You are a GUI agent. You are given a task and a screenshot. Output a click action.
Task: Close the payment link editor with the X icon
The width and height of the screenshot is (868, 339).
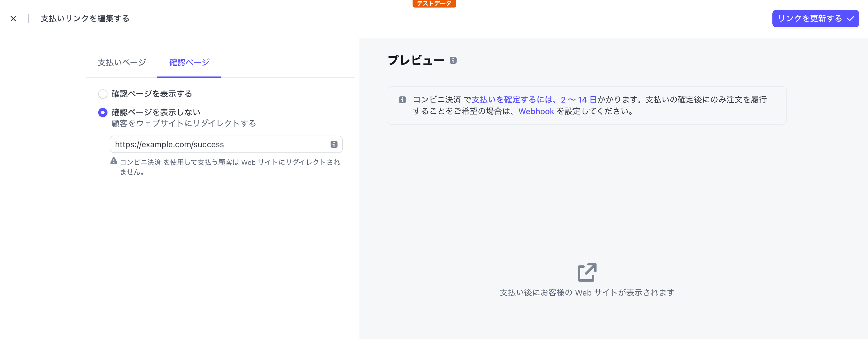tap(14, 19)
